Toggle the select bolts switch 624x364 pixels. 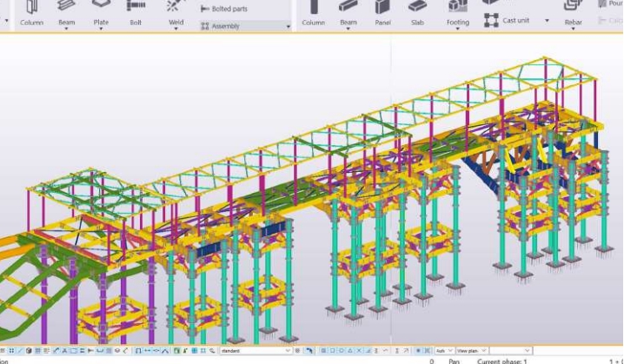pos(82,351)
